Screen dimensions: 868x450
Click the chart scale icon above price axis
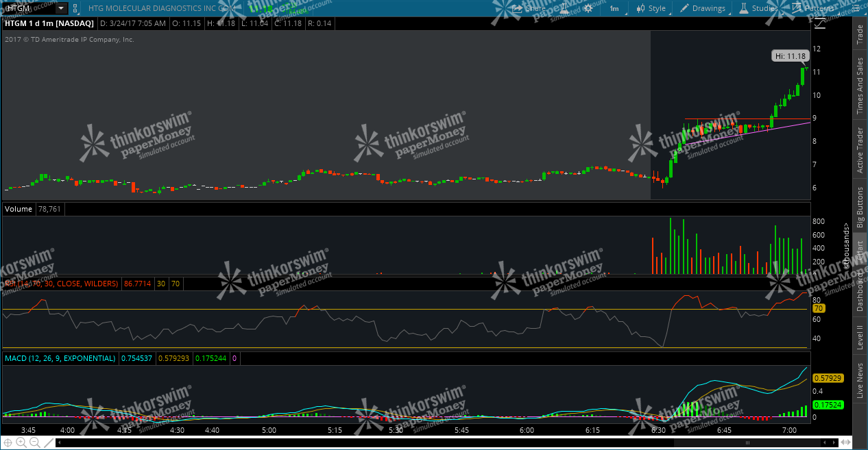pyautogui.click(x=821, y=24)
